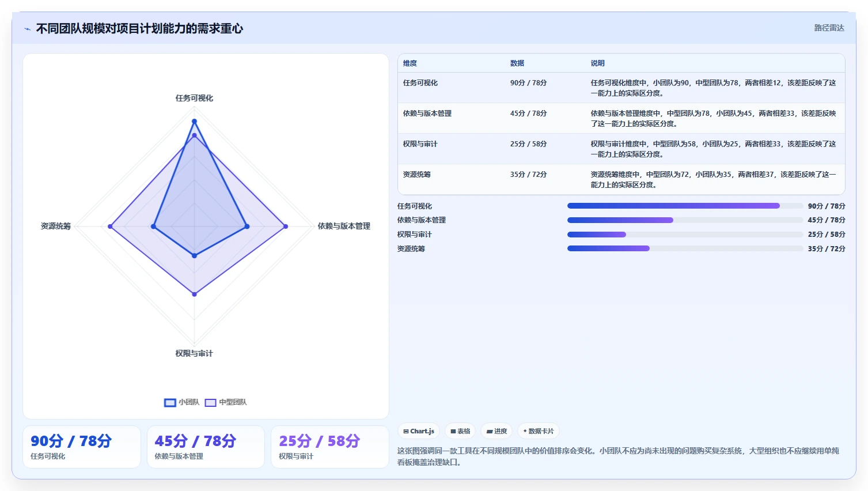The height and width of the screenshot is (491, 868).
Task: Click the 小团队 legend label text
Action: [189, 402]
